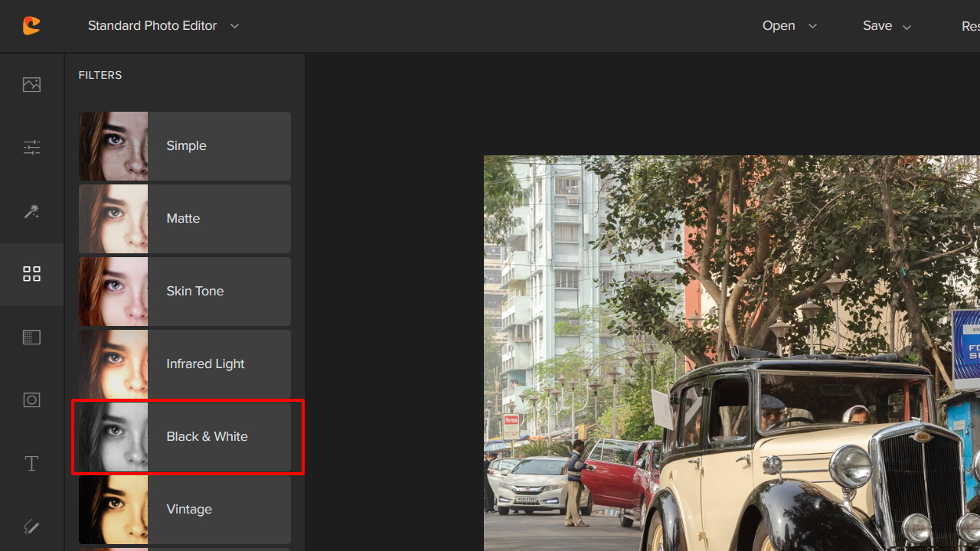
Task: Select the Text tool
Action: [x=31, y=463]
